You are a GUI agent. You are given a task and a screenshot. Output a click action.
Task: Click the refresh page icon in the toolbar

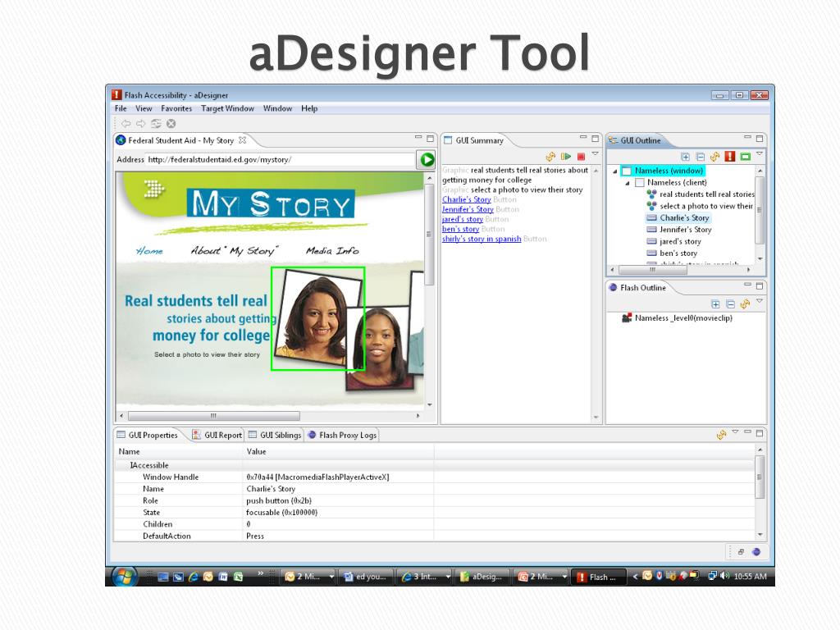click(x=156, y=124)
